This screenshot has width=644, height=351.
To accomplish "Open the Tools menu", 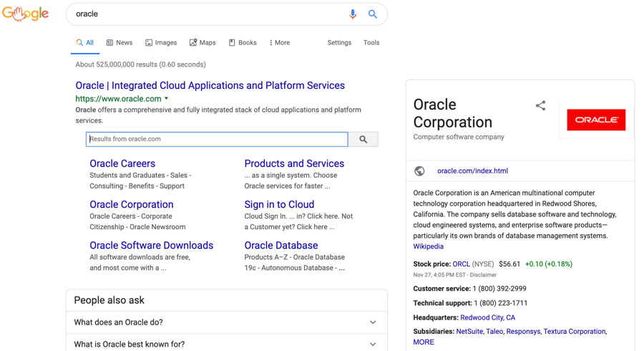I will pos(371,43).
